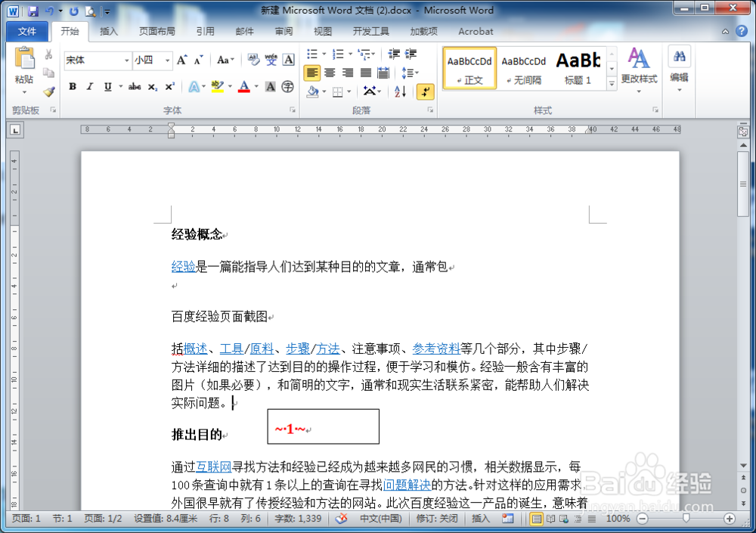
Task: Click the Justify alignment icon
Action: click(365, 73)
